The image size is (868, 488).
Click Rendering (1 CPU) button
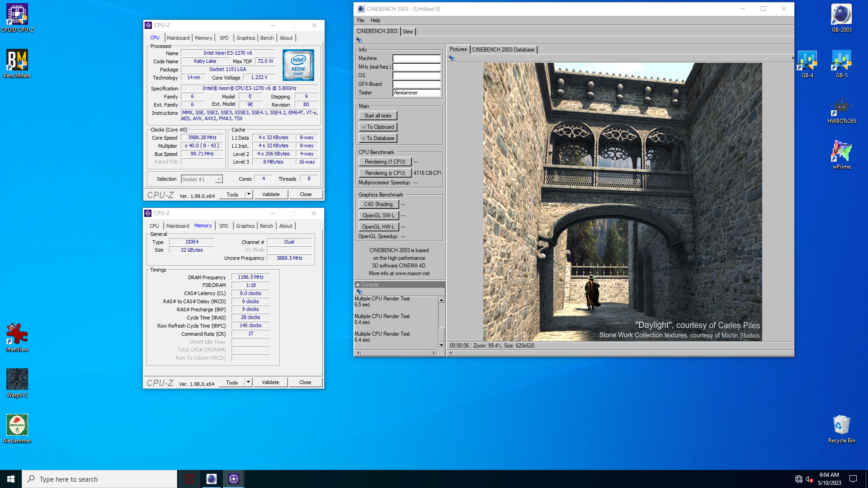[385, 162]
